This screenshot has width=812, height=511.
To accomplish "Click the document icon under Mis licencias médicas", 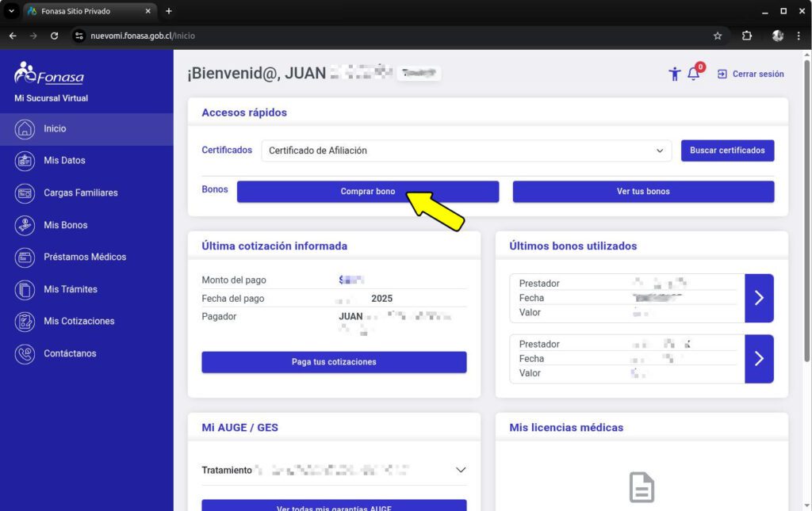I will [642, 487].
